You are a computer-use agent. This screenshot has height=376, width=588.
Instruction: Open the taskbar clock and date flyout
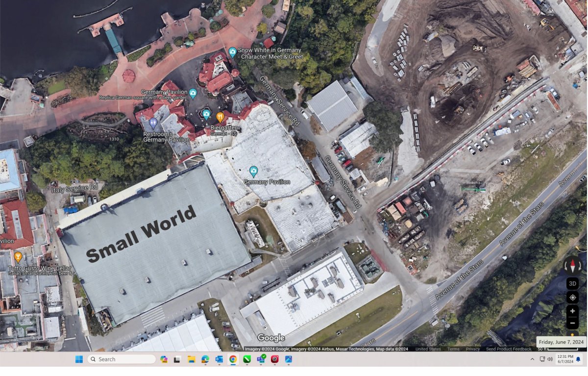click(x=565, y=359)
